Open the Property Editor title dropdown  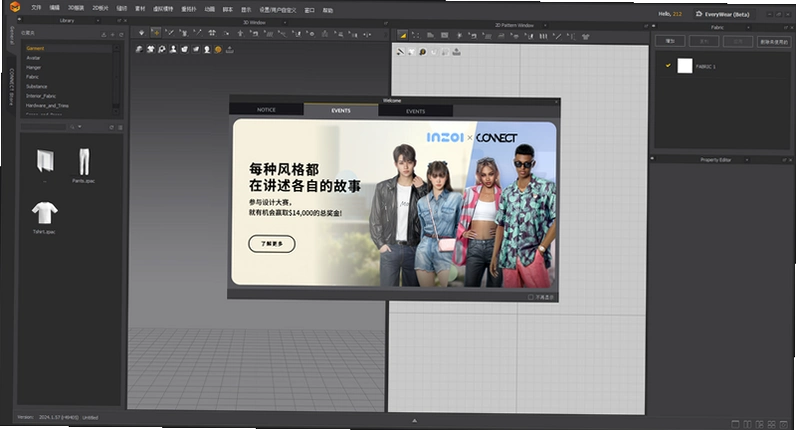point(747,160)
